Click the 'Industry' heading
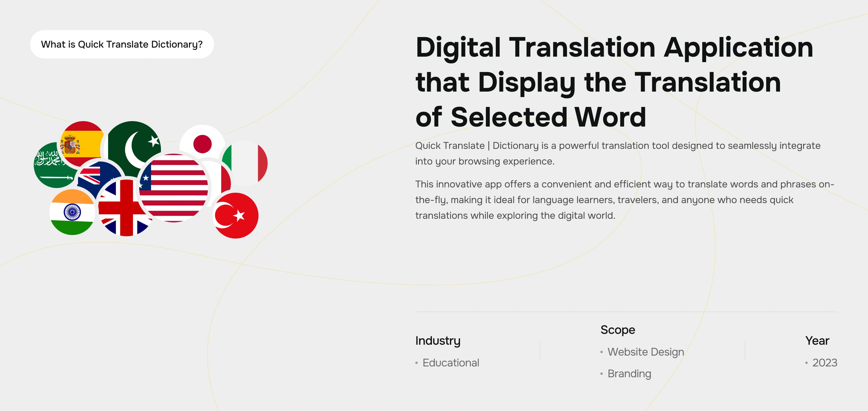Screen dimensions: 868x411 click(438, 340)
